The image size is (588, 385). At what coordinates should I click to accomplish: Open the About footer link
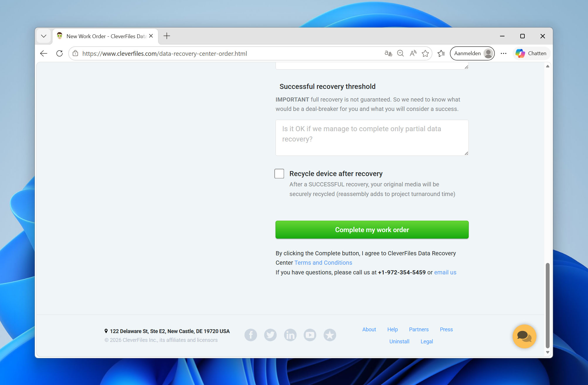pos(369,330)
